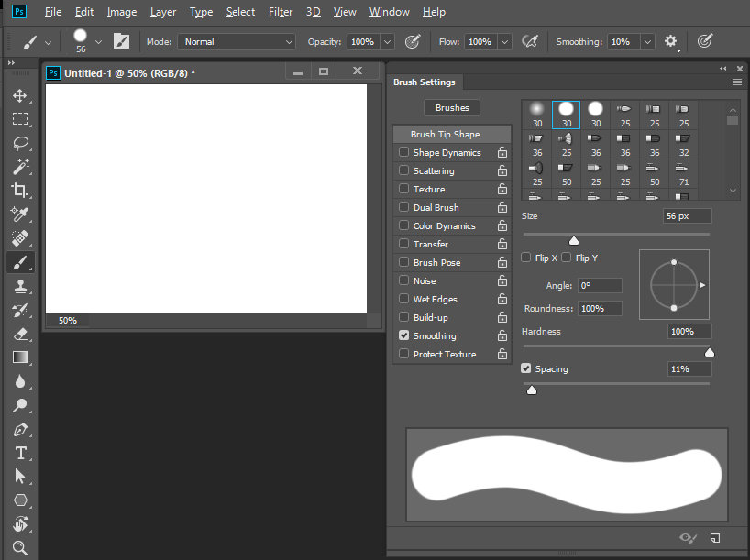Toggle the Scattering lock icon
Image resolution: width=750 pixels, height=560 pixels.
click(x=502, y=170)
